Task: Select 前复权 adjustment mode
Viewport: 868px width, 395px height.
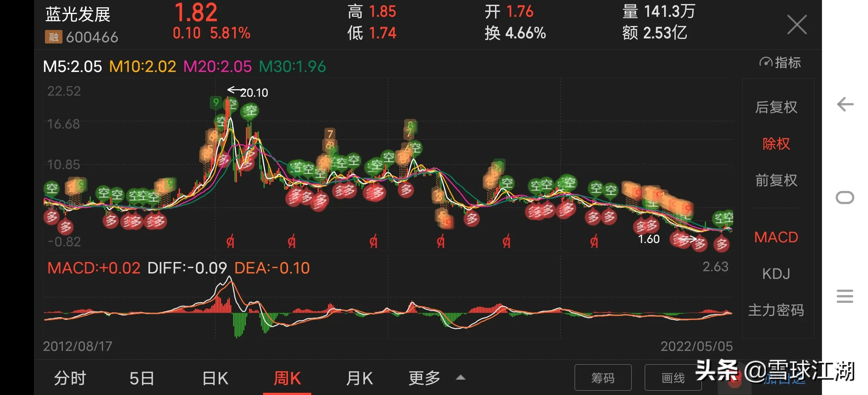Action: 776,180
